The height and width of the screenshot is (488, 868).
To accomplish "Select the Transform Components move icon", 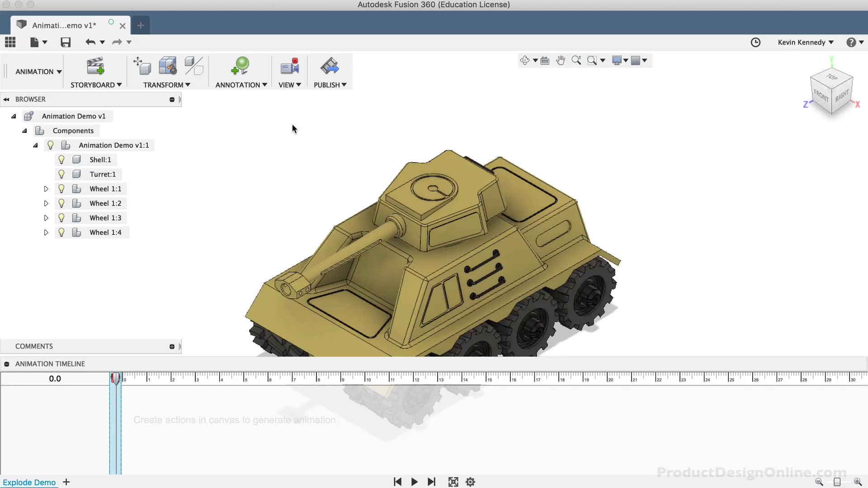I will 142,66.
